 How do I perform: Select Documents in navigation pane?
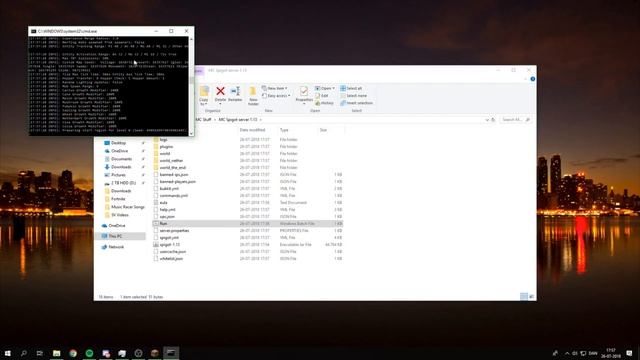122,159
